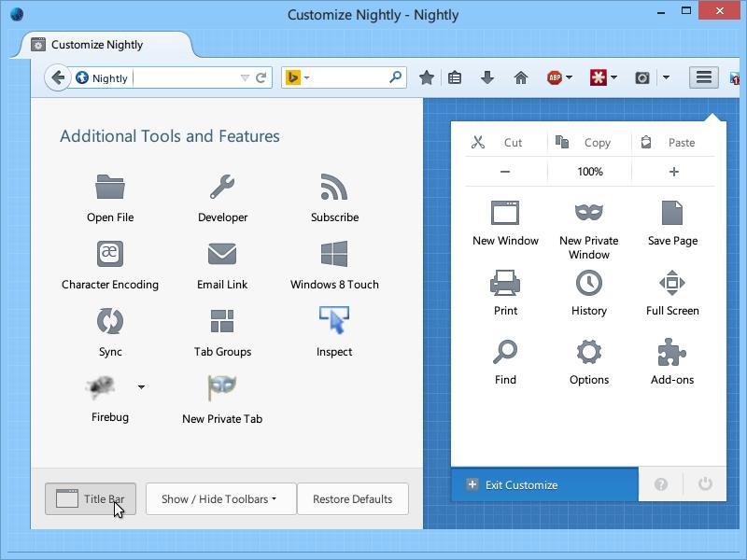Click the Add-ons puzzle piece icon
747x560 pixels.
coord(671,353)
